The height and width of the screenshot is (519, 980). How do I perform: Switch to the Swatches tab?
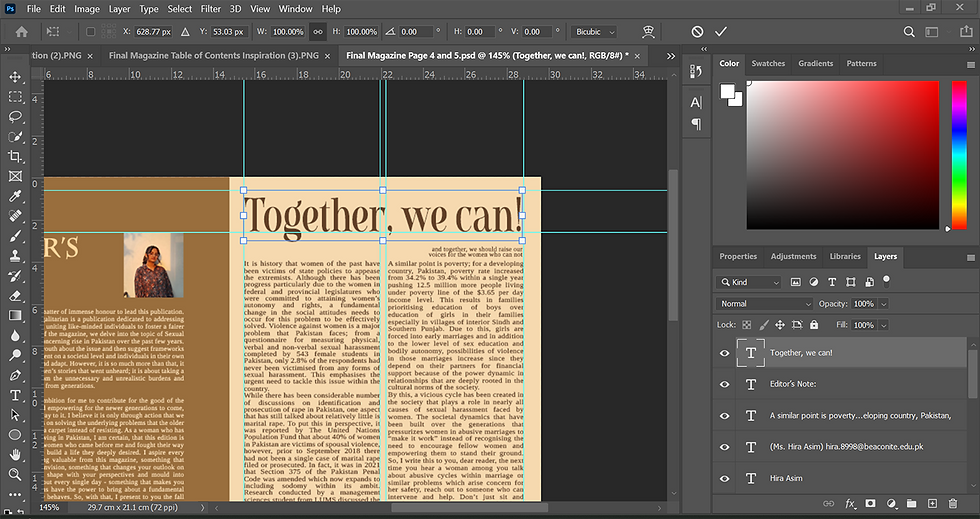tap(768, 63)
